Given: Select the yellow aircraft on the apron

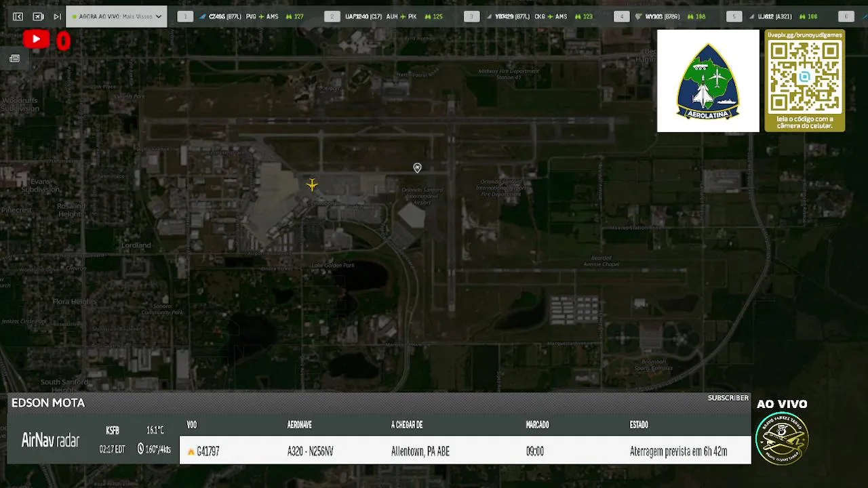Looking at the screenshot, I should (x=312, y=184).
